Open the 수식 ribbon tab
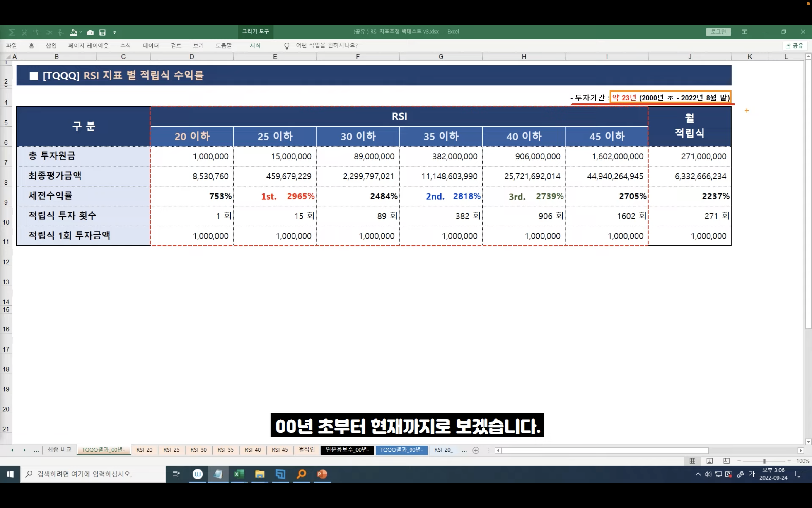Screen dimensions: 812x508 click(x=126, y=45)
